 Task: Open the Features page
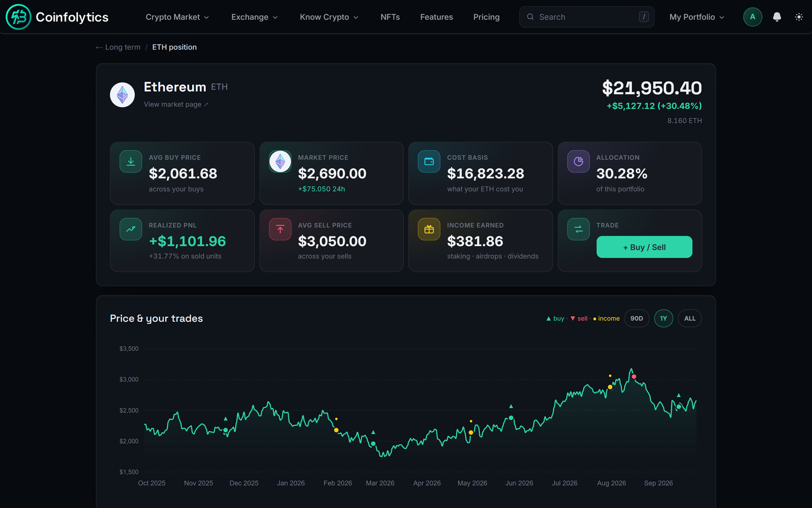click(x=436, y=17)
